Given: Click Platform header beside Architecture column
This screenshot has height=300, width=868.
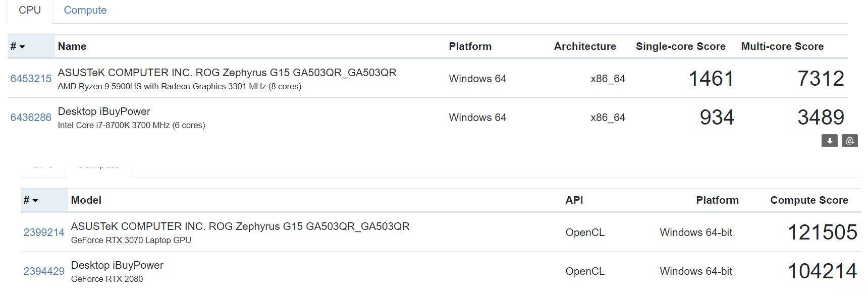Looking at the screenshot, I should click(470, 46).
